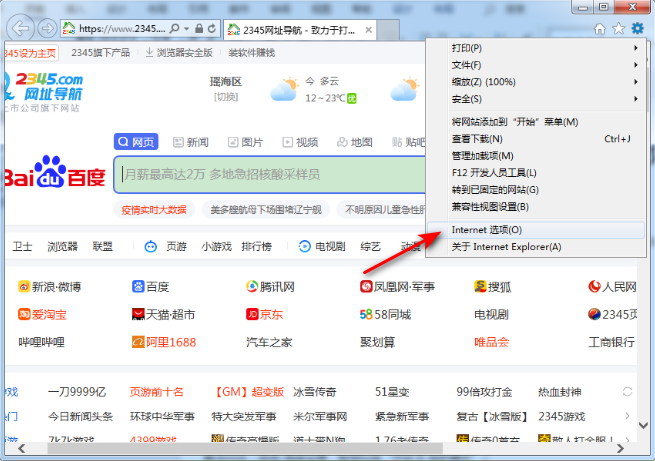Click the Home icon in toolbar
This screenshot has height=461, width=655.
click(x=600, y=29)
